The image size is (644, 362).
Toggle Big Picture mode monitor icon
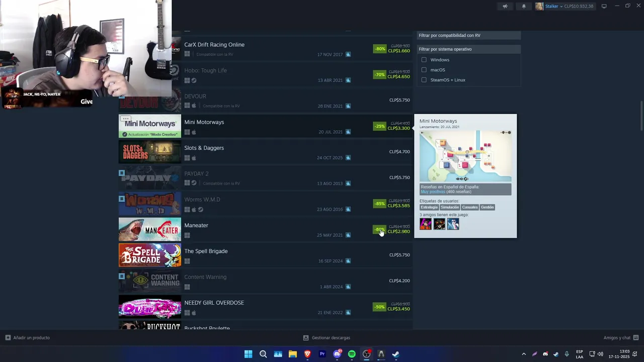pyautogui.click(x=604, y=6)
